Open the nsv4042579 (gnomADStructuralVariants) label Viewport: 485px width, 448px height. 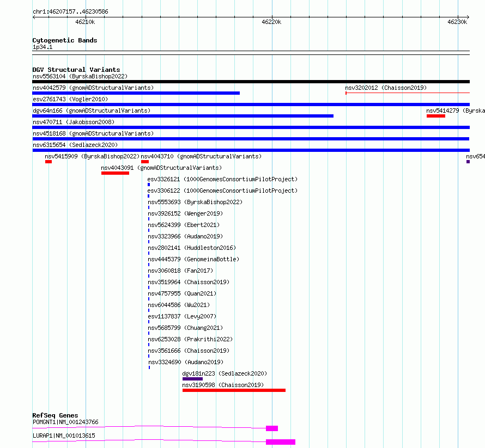pos(93,88)
